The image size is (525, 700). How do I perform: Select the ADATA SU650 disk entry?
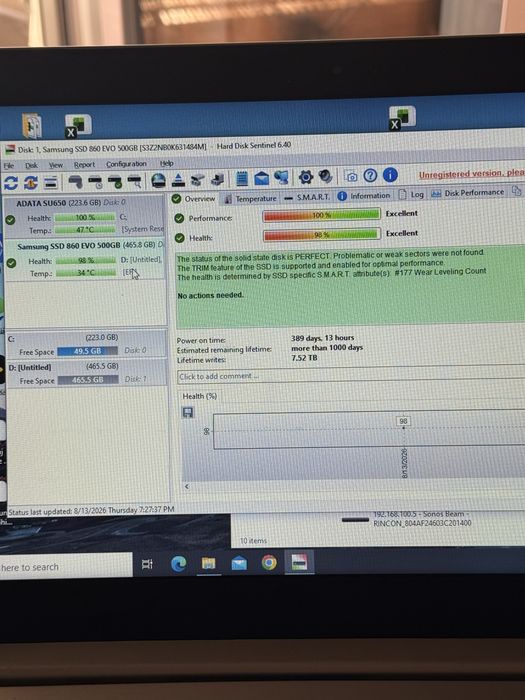pos(84,217)
